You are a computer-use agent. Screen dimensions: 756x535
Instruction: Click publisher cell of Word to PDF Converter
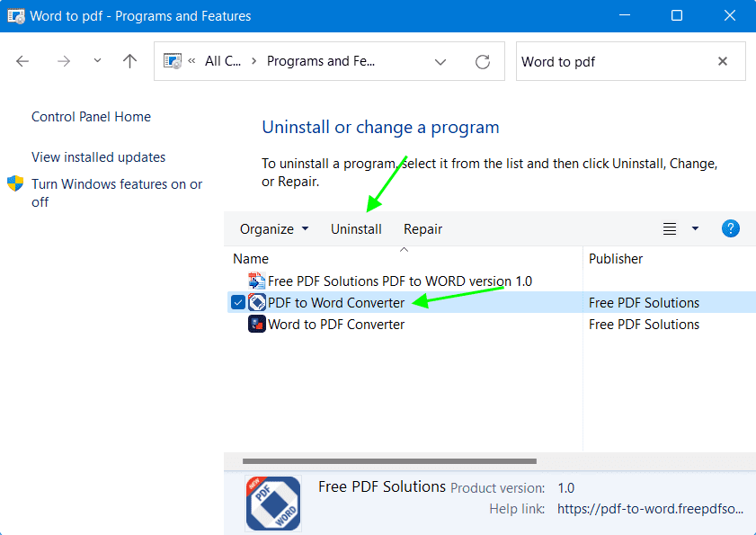pos(644,325)
